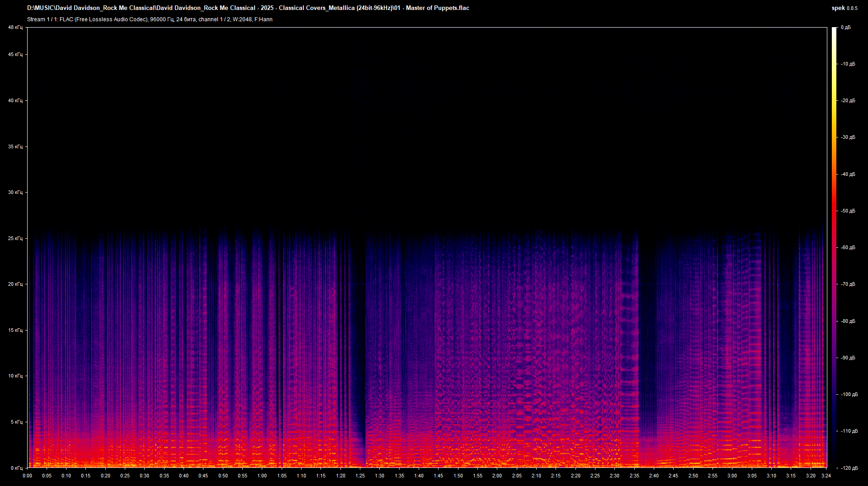The width and height of the screenshot is (868, 486).
Task: Click the 3:24 end time label
Action: (x=826, y=476)
